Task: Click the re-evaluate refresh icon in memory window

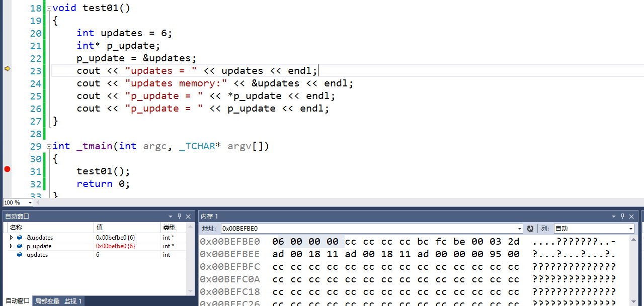Action: 530,229
